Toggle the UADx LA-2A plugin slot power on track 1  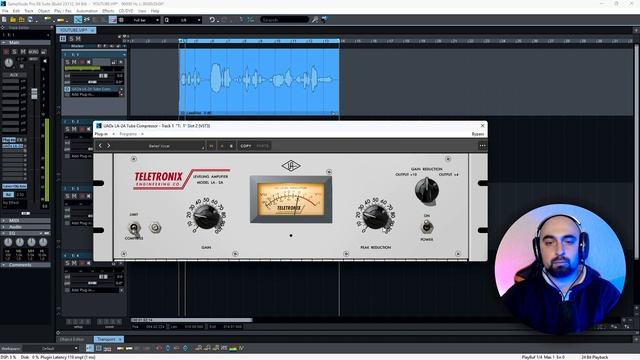click(67, 89)
